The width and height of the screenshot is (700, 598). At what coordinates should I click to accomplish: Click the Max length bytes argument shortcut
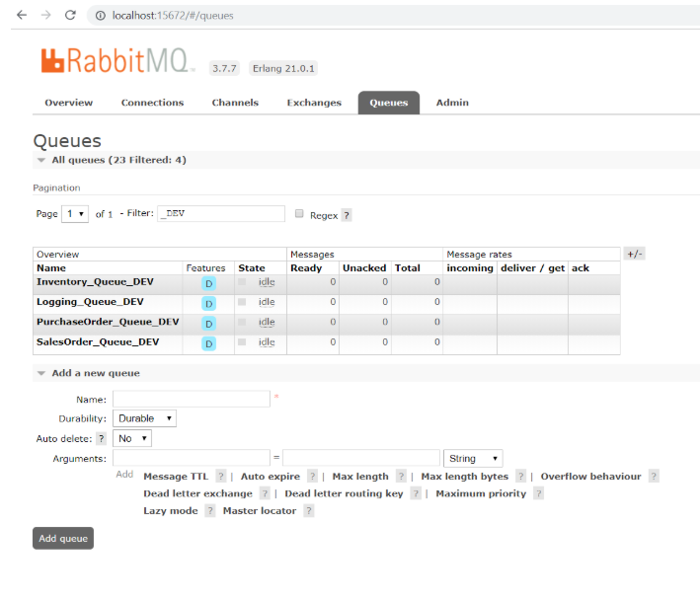465,477
